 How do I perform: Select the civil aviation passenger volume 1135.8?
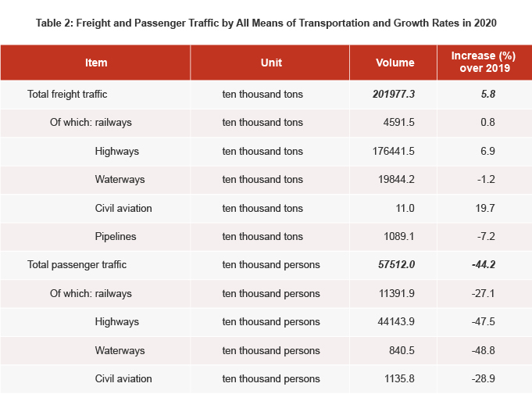398,378
